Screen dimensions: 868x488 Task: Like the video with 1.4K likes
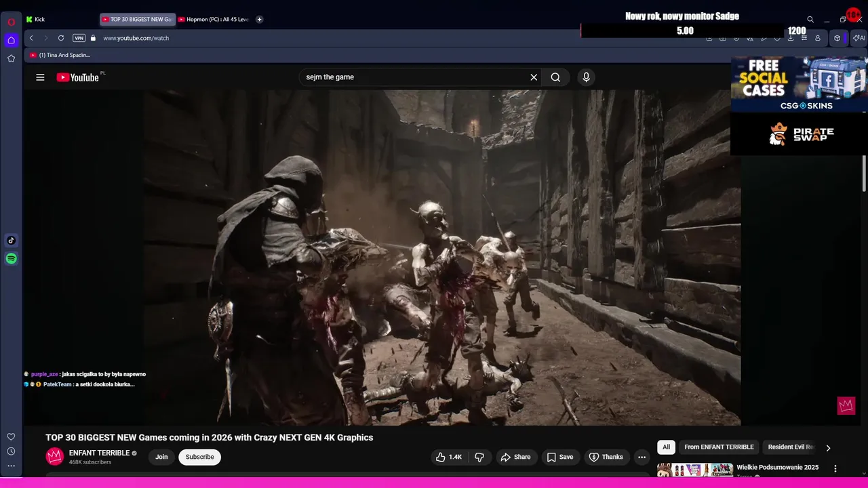pyautogui.click(x=449, y=457)
